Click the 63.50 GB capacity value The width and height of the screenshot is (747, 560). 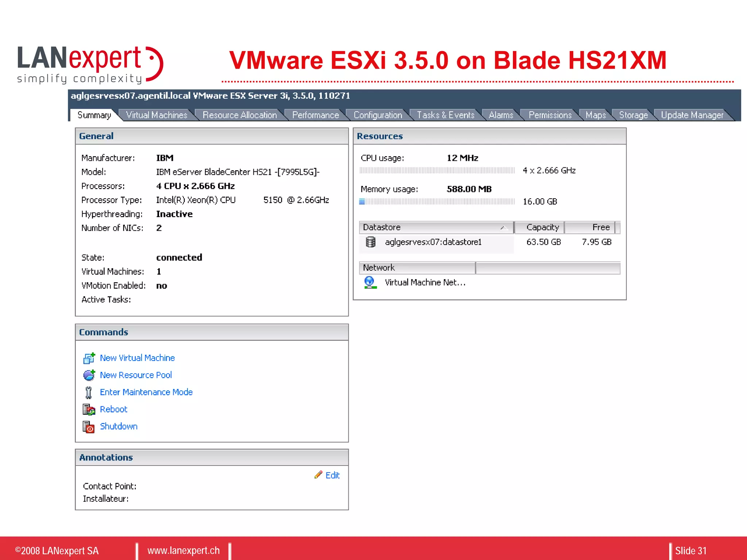point(543,242)
